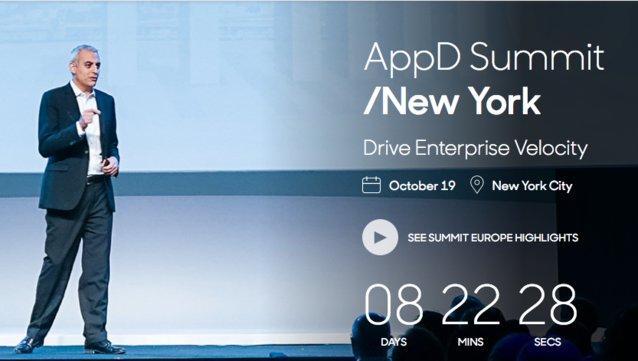The image size is (638, 361).
Task: Click the 'DAYS' countdown label
Action: 393,342
